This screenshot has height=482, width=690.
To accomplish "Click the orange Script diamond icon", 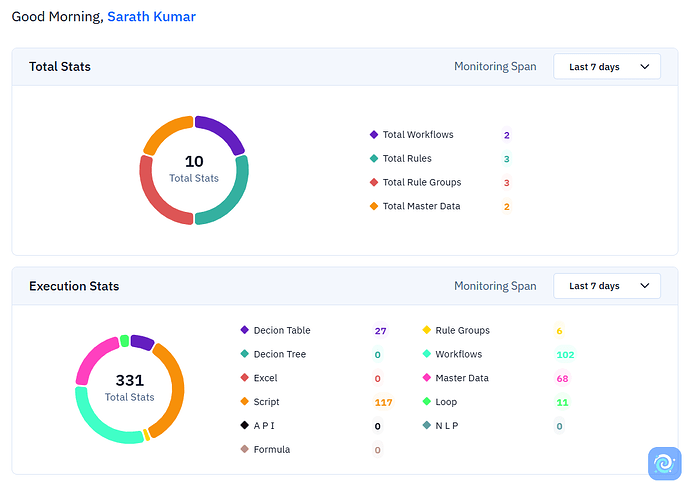I will click(x=245, y=401).
